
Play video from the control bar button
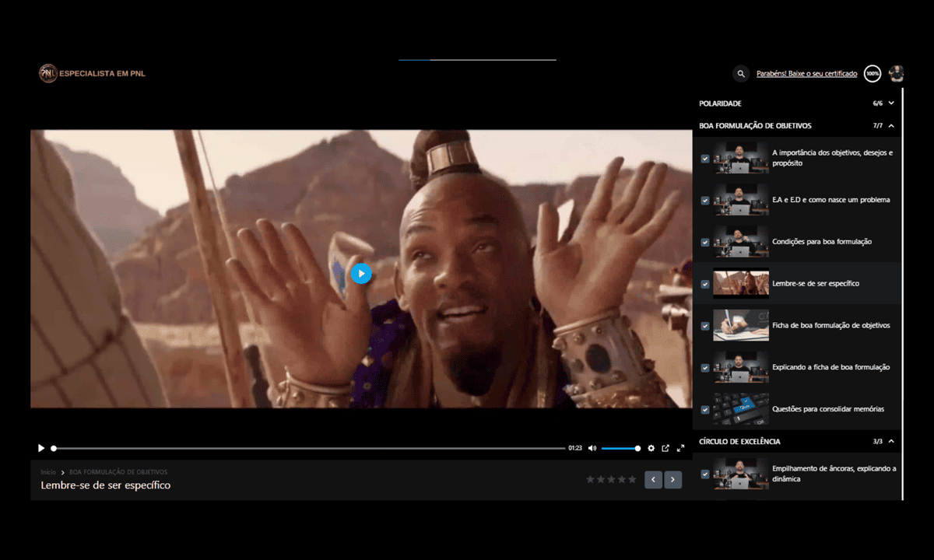pyautogui.click(x=41, y=448)
